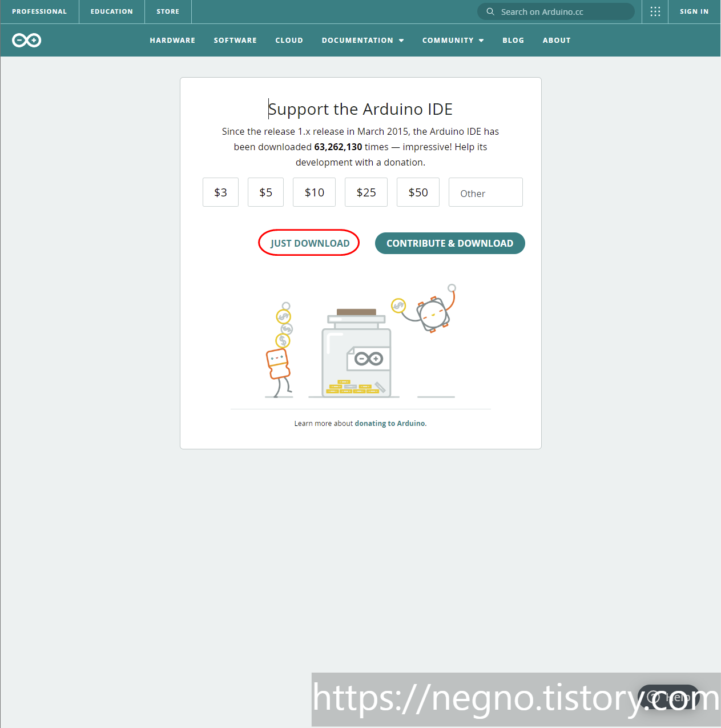The height and width of the screenshot is (728, 721).
Task: Select the $25 donation amount
Action: click(x=366, y=192)
